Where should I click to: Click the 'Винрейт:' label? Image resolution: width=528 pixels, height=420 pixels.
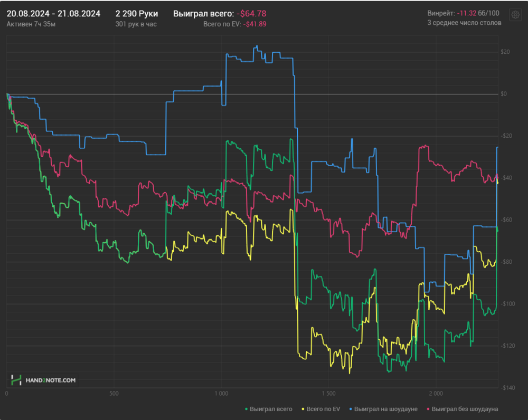(x=441, y=13)
